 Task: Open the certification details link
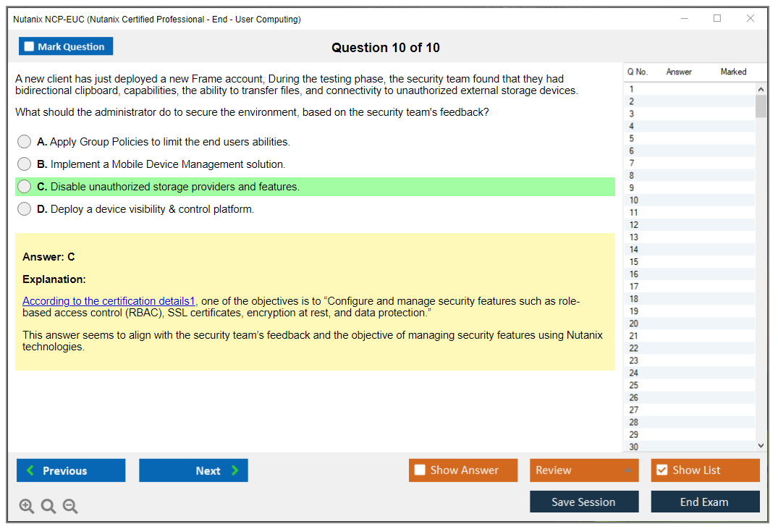tap(109, 301)
